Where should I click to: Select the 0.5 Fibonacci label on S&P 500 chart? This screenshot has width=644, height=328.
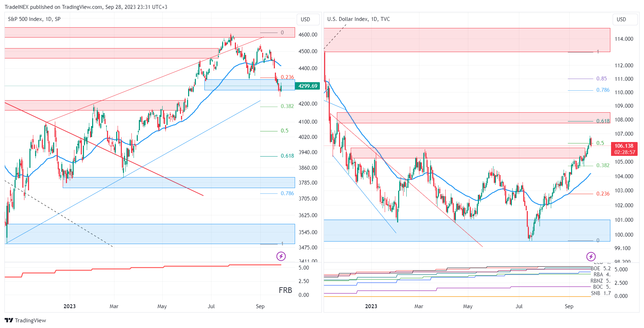tap(284, 131)
